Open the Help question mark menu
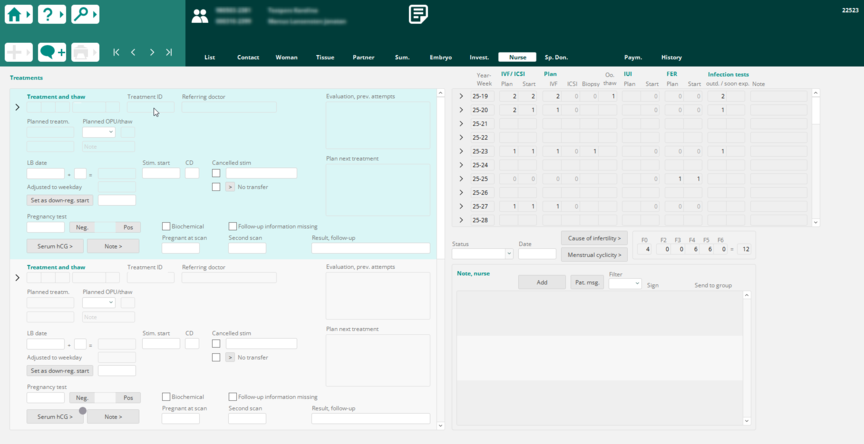This screenshot has width=864, height=444. pos(52,14)
